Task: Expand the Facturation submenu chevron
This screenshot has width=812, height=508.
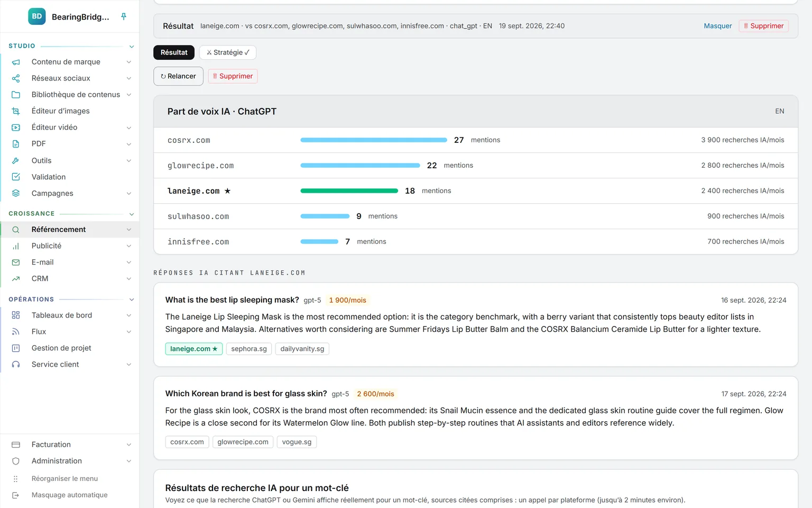Action: [129, 445]
